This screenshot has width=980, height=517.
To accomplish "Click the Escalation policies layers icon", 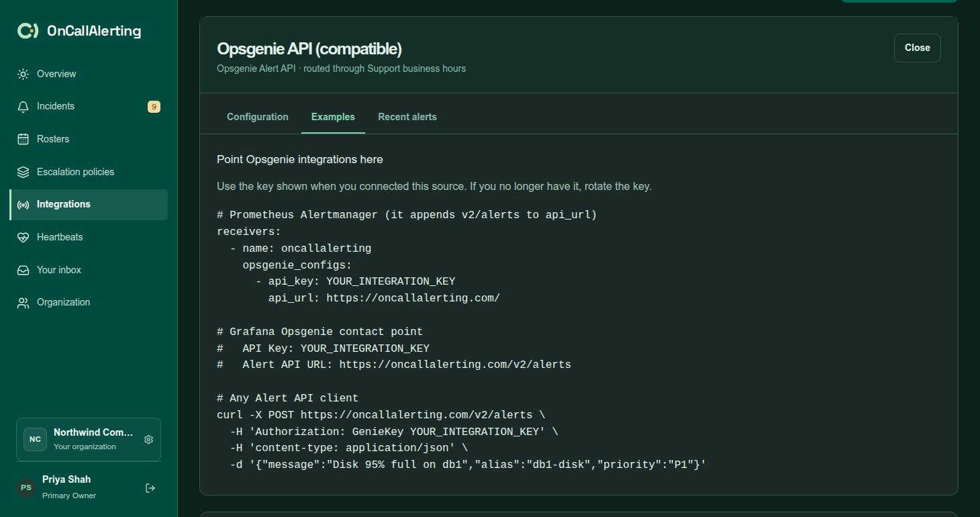I will click(x=23, y=172).
